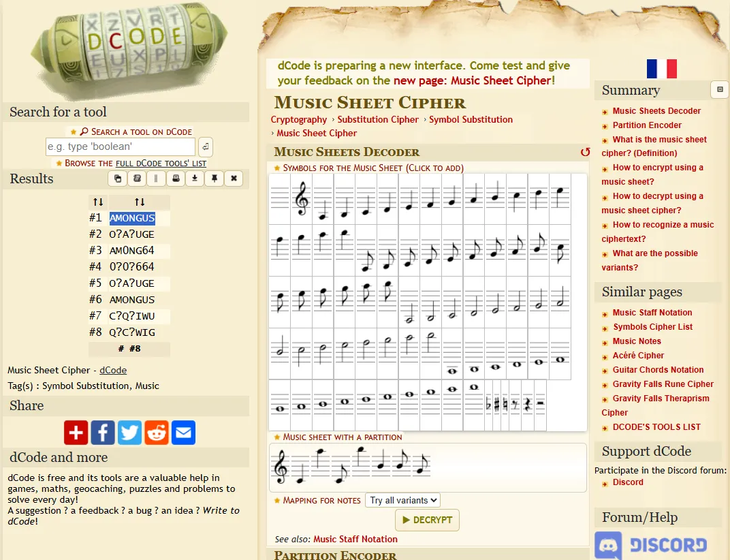Open the Substitution Cipher breadcrumb
The width and height of the screenshot is (730, 560).
378,119
